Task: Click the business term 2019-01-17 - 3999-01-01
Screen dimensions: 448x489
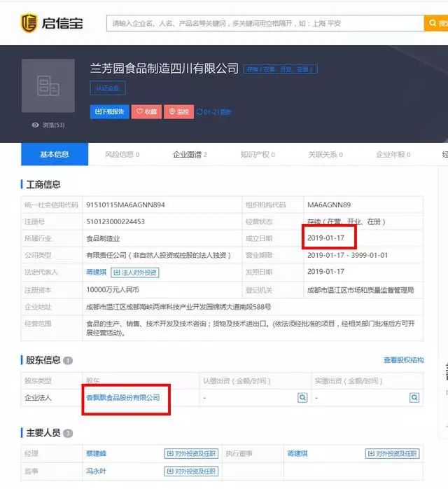Action: [x=348, y=256]
